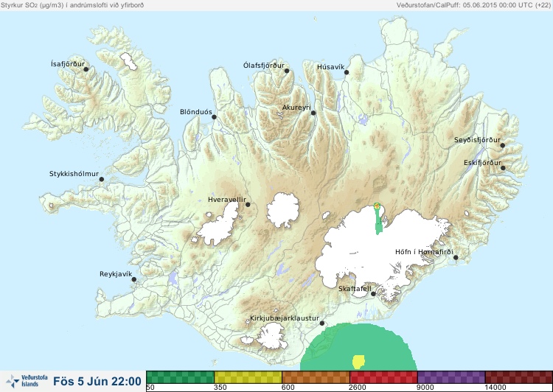Click the Styrkur SO2 title text

72,5
